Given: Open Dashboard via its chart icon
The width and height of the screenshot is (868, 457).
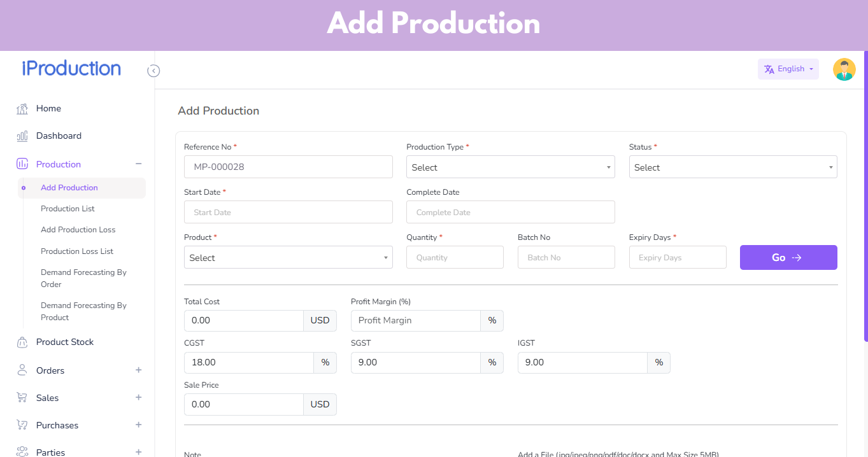Looking at the screenshot, I should (21, 136).
